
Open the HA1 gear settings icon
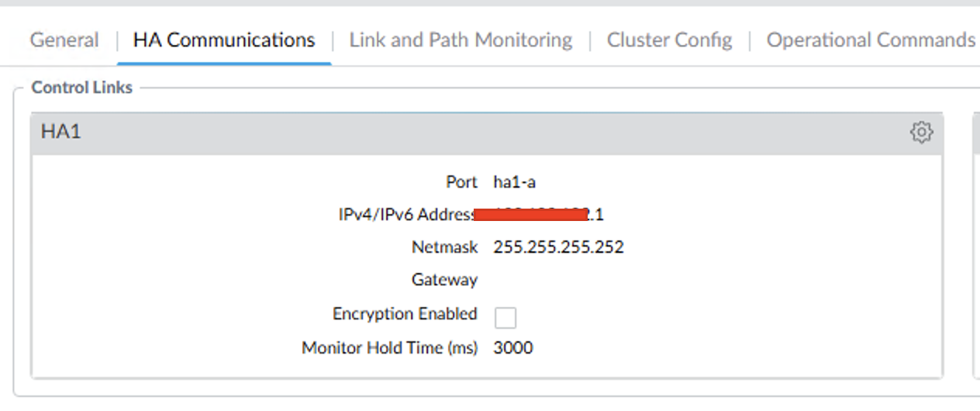[920, 133]
